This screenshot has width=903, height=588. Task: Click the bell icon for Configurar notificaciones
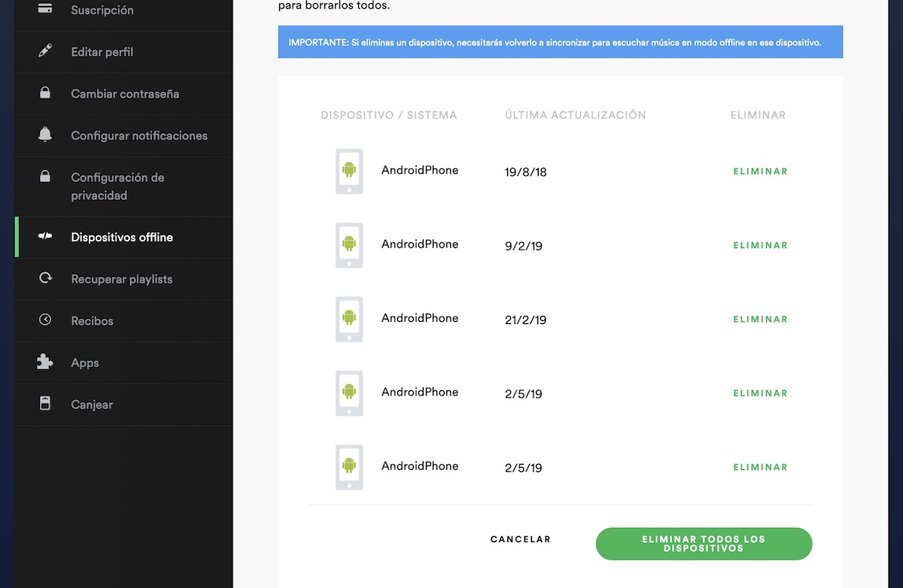pyautogui.click(x=45, y=135)
